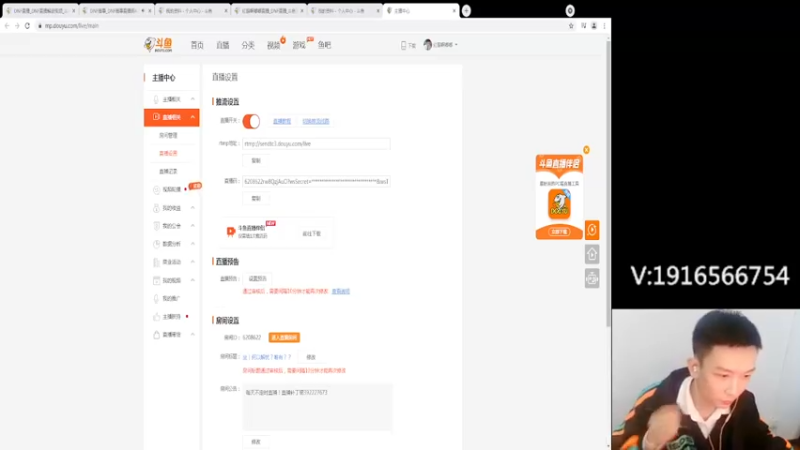Screen dimensions: 800x450
Task: Open a new tab with plus button
Action: (466, 11)
